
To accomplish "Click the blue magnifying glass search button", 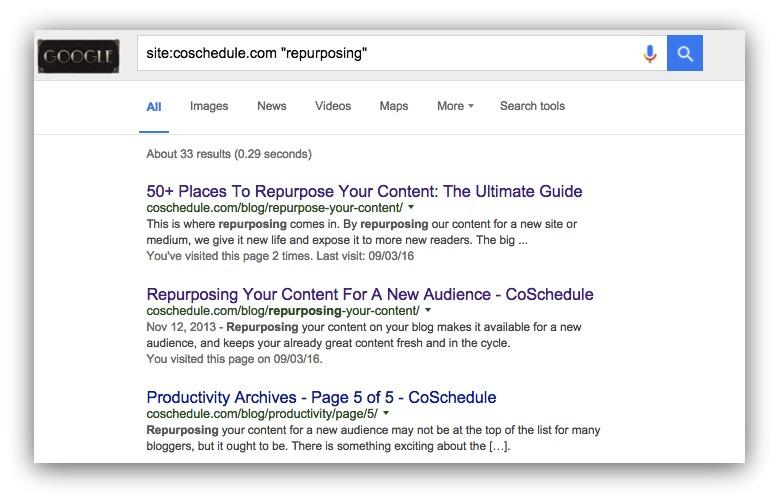I will pyautogui.click(x=685, y=53).
